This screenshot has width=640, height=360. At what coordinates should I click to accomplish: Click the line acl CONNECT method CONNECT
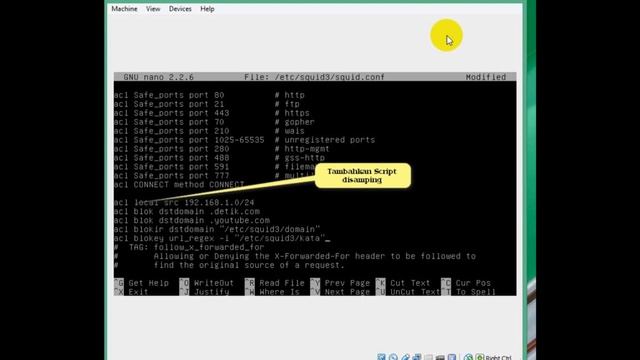(x=179, y=185)
